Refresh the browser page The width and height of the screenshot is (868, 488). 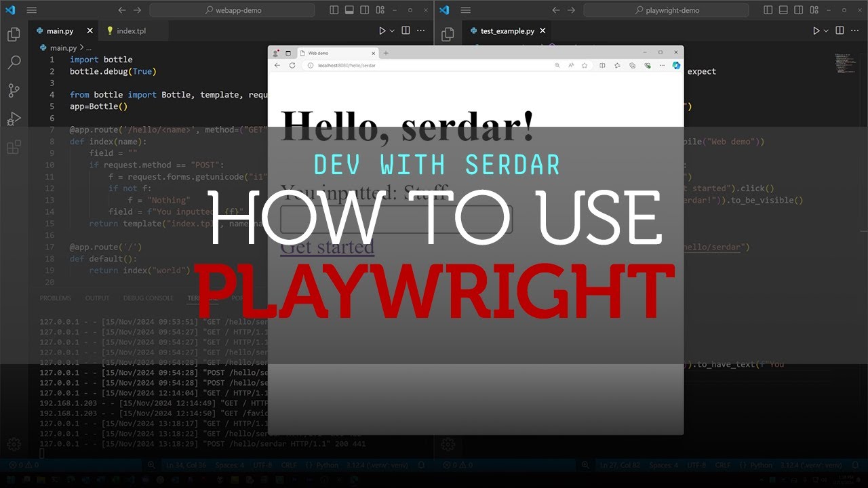[292, 66]
